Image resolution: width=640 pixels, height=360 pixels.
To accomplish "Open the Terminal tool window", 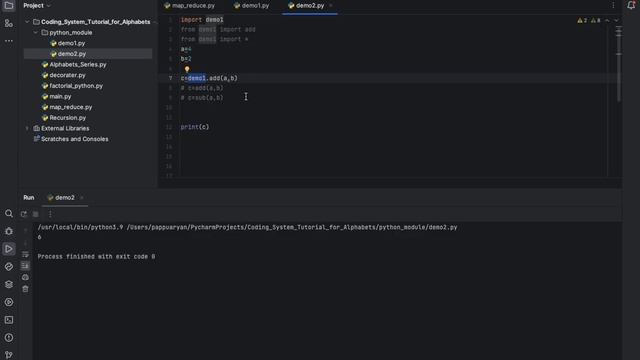I will (9, 320).
